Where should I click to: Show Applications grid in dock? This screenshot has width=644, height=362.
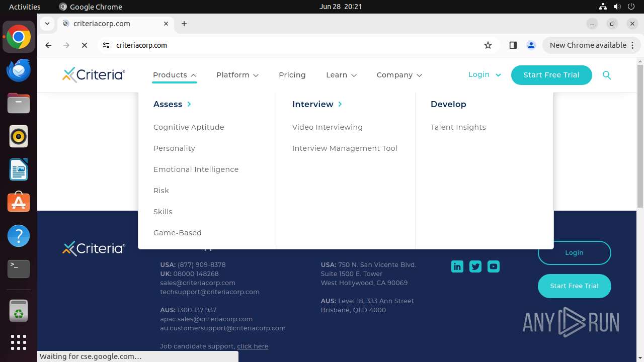coord(19,342)
